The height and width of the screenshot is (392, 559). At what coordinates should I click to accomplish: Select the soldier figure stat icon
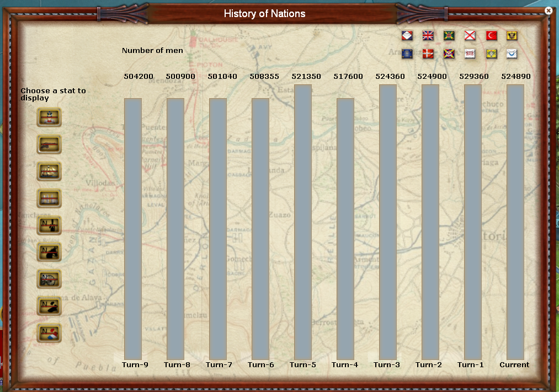click(49, 117)
